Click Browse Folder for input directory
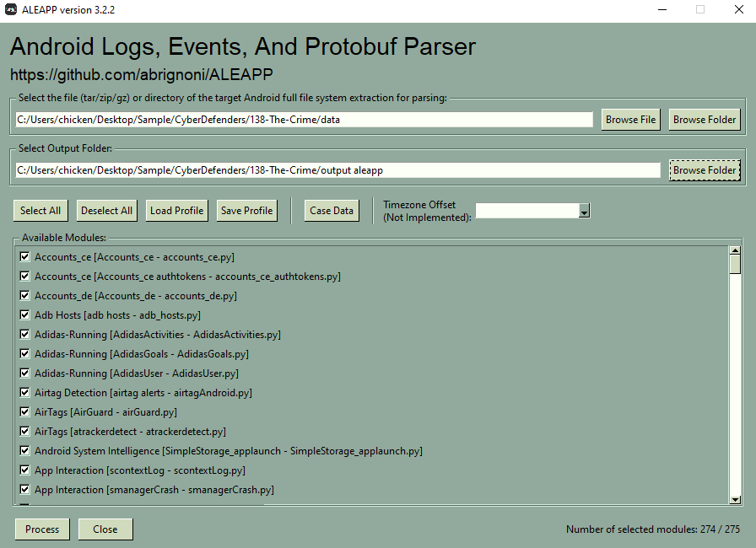 click(x=705, y=120)
